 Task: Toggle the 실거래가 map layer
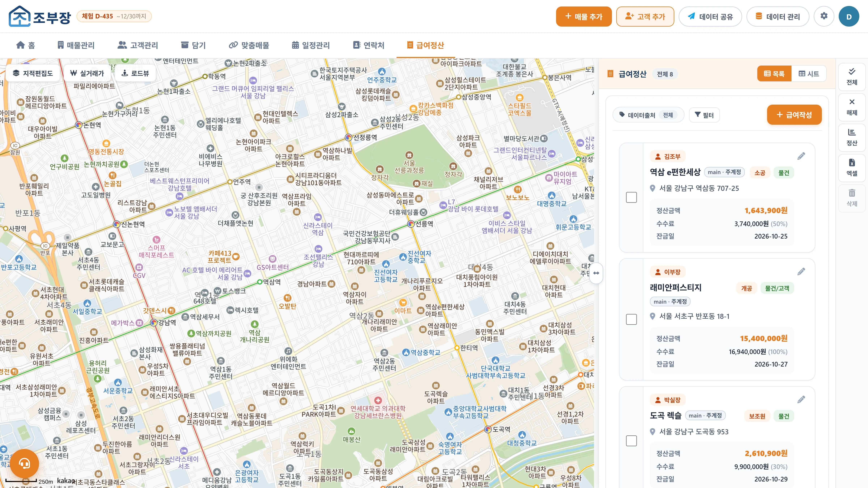pyautogui.click(x=87, y=73)
